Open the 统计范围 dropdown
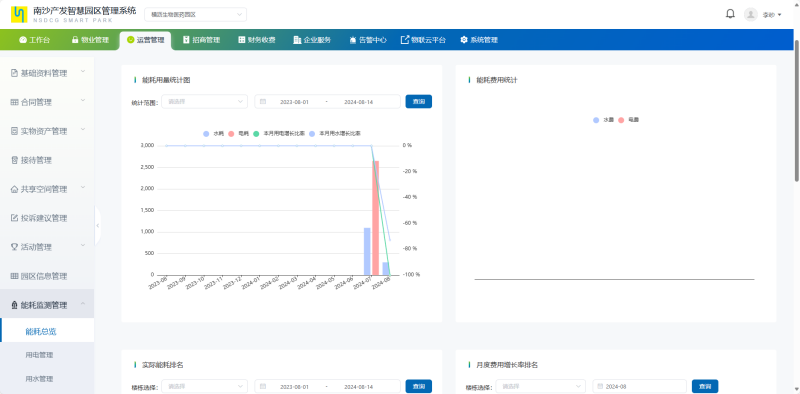This screenshot has width=800, height=394. [x=205, y=102]
